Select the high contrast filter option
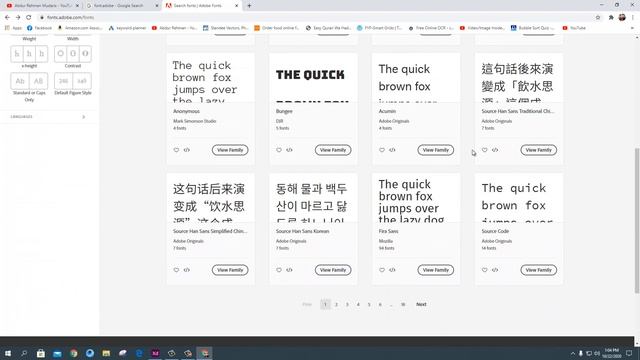Viewport: 640px width, 360px height. [85, 54]
